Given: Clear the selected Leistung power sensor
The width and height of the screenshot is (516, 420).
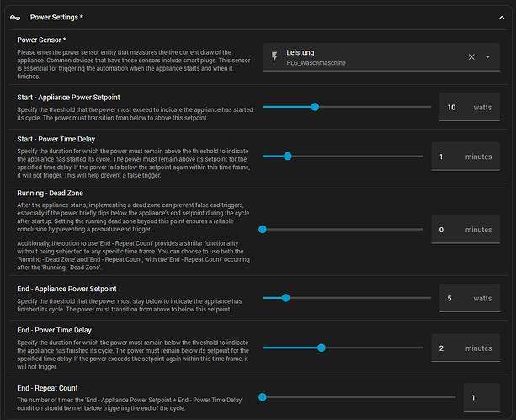Looking at the screenshot, I should [x=471, y=56].
